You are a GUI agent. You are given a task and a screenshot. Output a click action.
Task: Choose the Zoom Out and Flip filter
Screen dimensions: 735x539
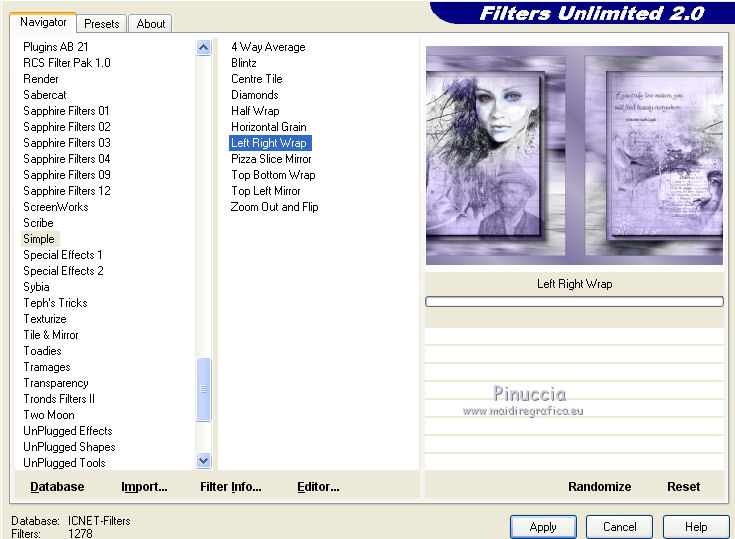[274, 207]
